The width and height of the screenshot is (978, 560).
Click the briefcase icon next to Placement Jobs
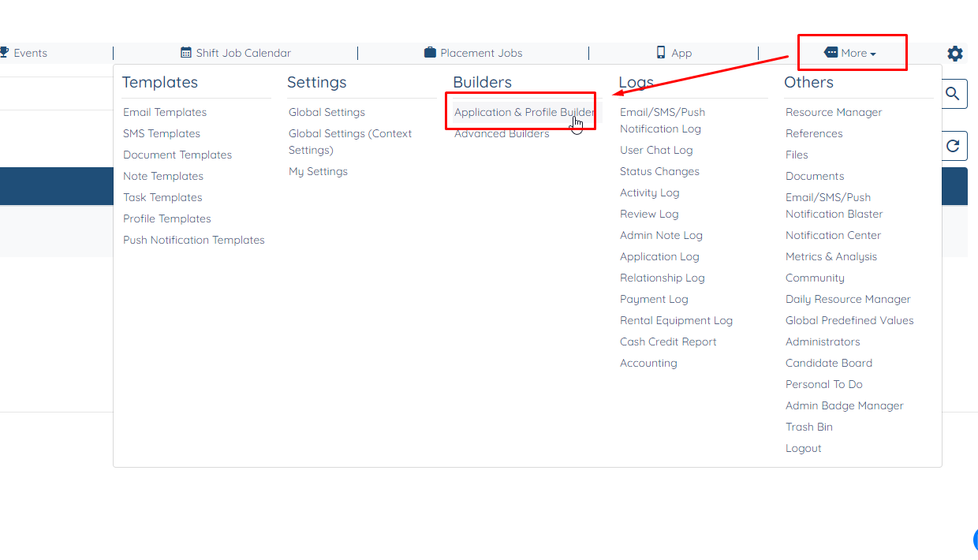pos(430,52)
